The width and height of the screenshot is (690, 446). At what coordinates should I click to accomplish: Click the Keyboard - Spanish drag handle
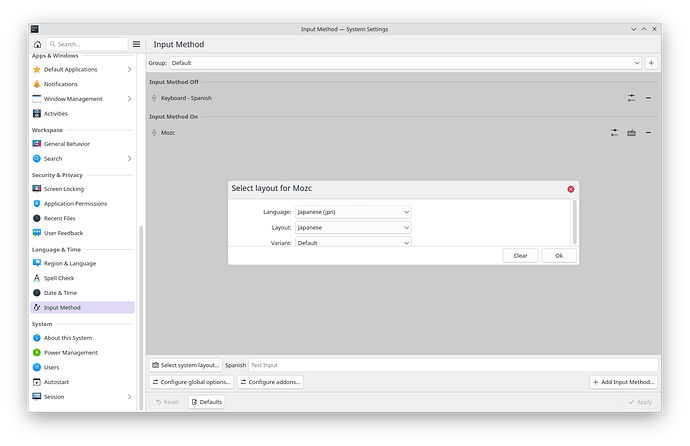point(154,98)
